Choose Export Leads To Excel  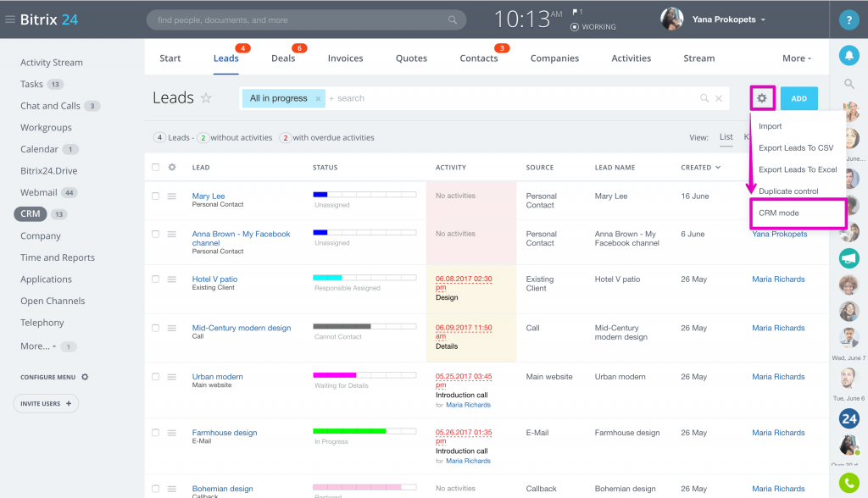[x=797, y=169]
